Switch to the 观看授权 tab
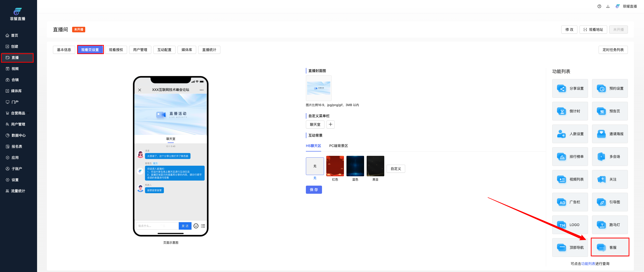 tap(116, 50)
